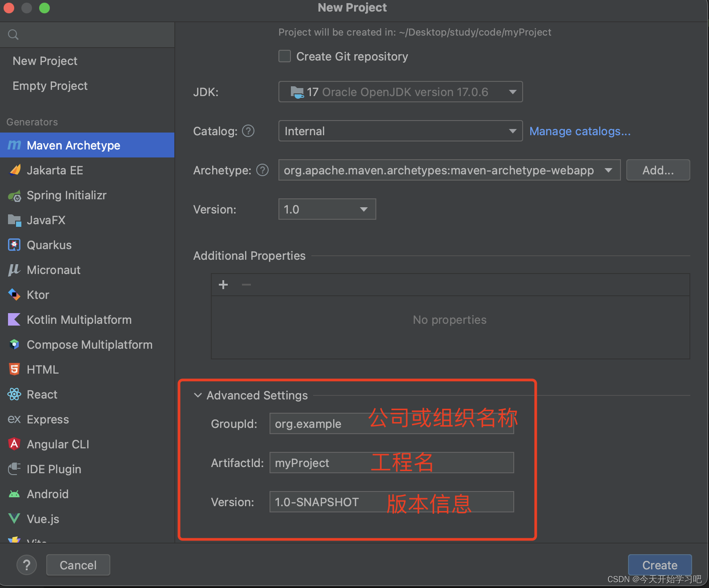Select IDE Plugin generator
The width and height of the screenshot is (709, 588).
click(x=87, y=469)
